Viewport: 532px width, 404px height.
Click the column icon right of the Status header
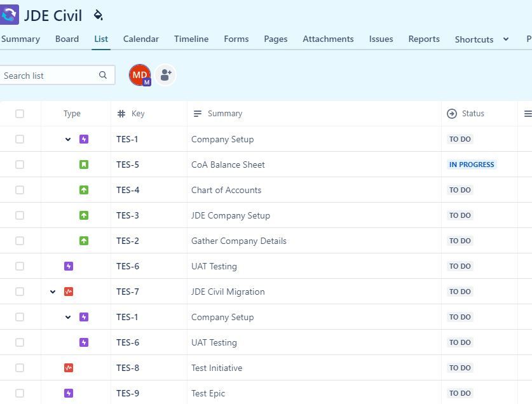click(x=528, y=114)
